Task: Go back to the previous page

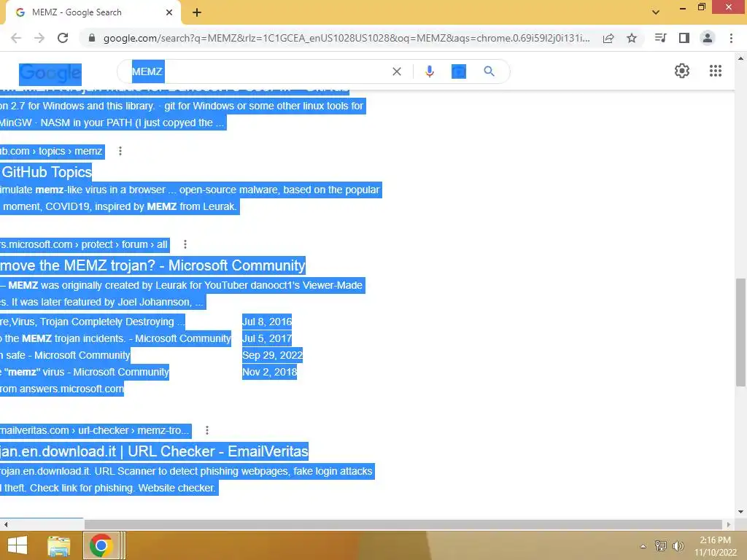Action: (16, 38)
